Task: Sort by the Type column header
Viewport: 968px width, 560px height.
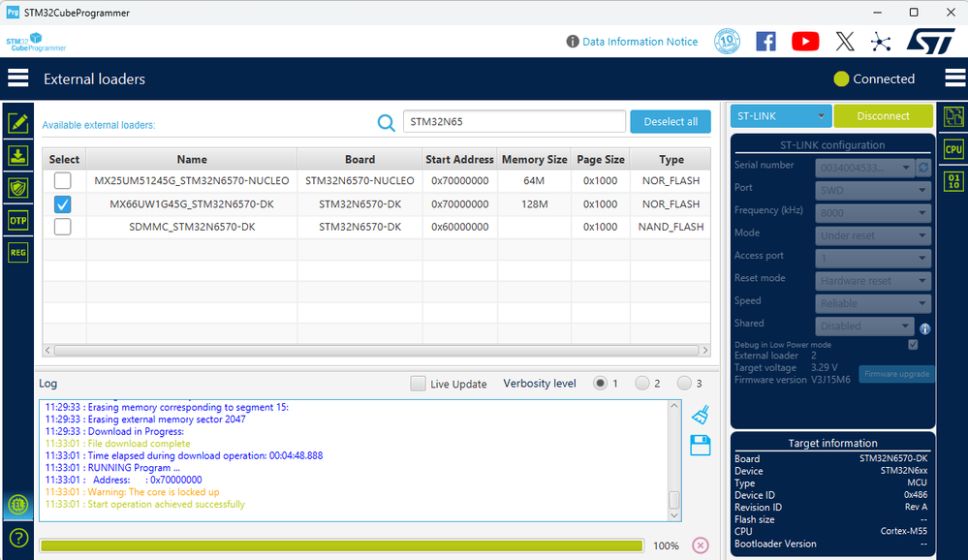Action: [671, 159]
